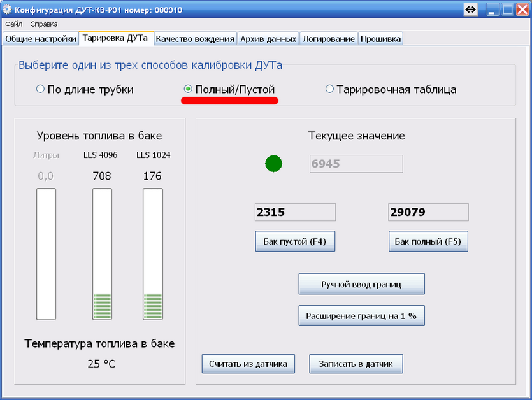This screenshot has width=532, height=400.
Task: Click the 'Температура топлива в баке' label
Action: click(x=99, y=344)
